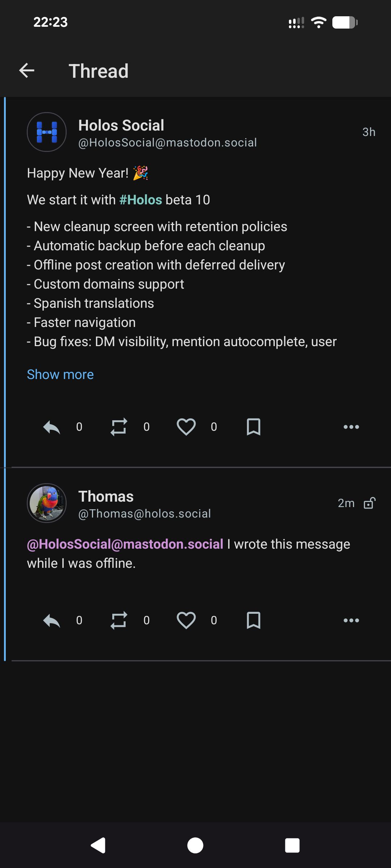The height and width of the screenshot is (868, 391).
Task: View Holos Social profile avatar
Action: point(47,132)
